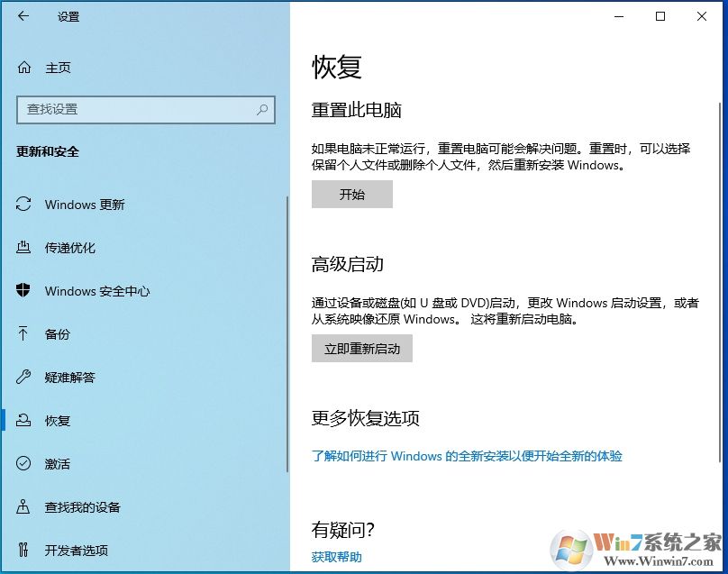The height and width of the screenshot is (574, 728).
Task: Click the 备份 (backup) up-arrow icon
Action: 24,334
